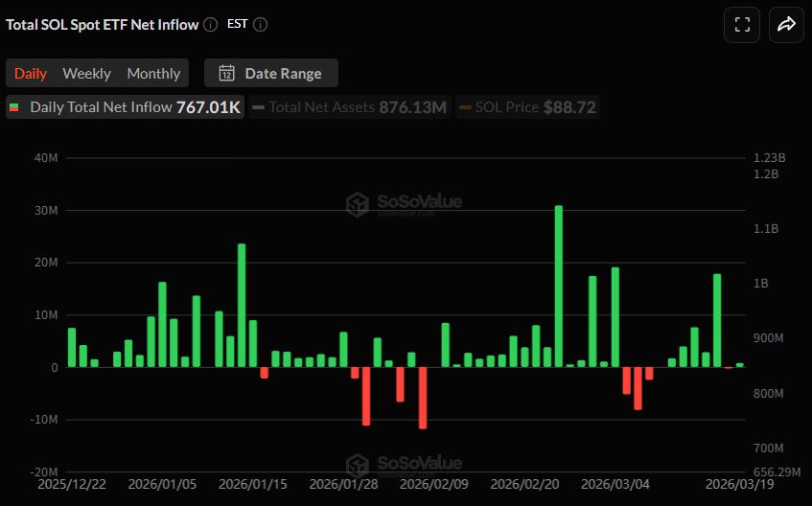Toggle Daily Total Net Inflow series
Screen dimensions: 812x506
coord(125,107)
